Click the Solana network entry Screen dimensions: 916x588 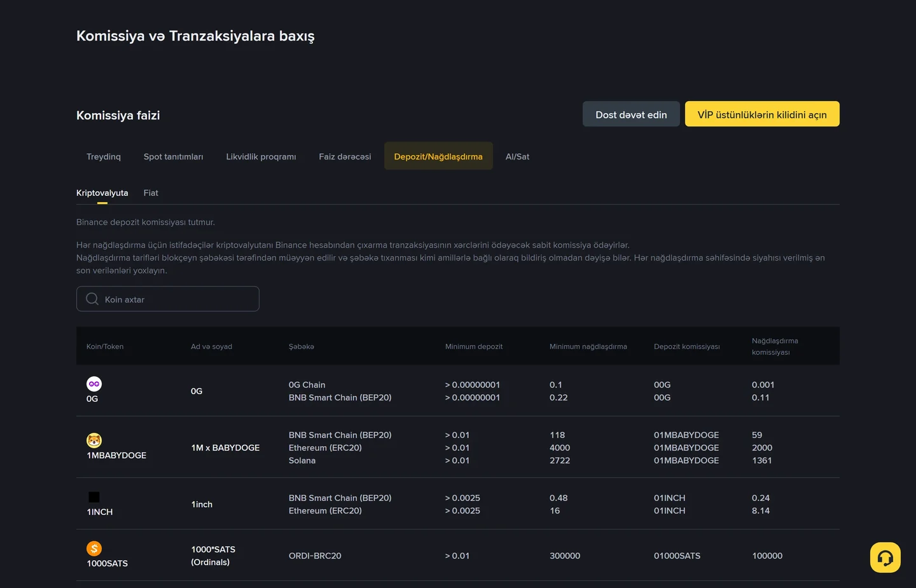tap(302, 460)
